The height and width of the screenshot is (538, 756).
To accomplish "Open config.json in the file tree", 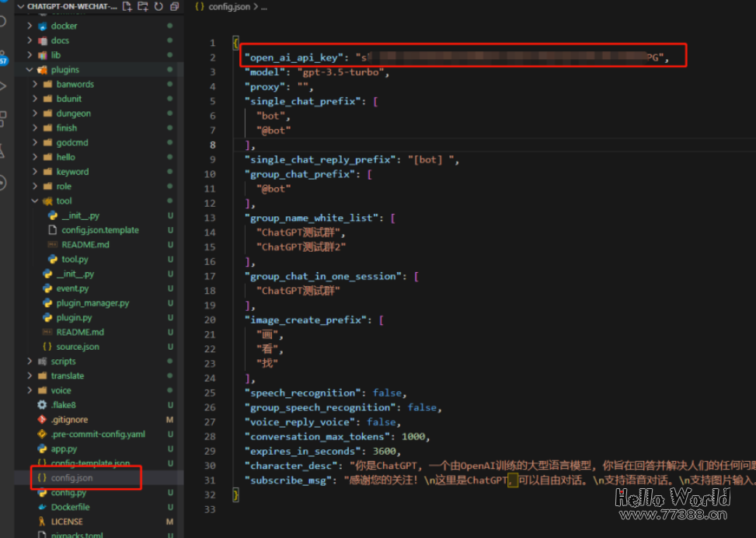I will coord(71,477).
